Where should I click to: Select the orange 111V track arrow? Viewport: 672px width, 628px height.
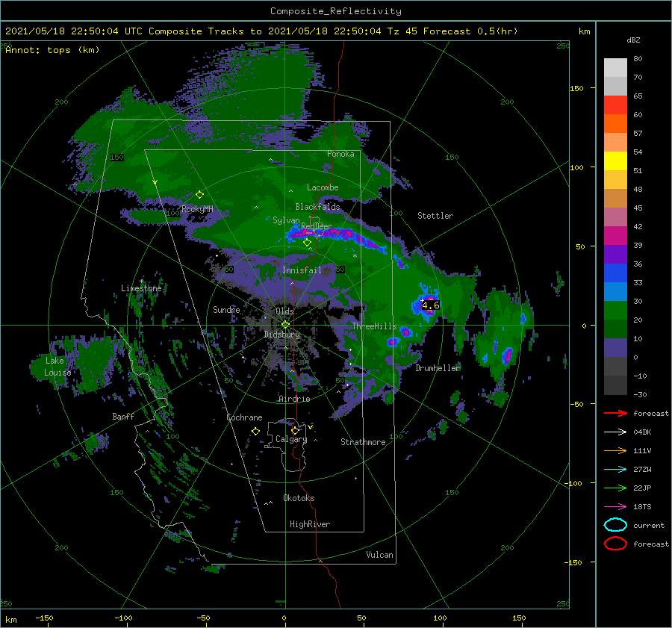[615, 450]
